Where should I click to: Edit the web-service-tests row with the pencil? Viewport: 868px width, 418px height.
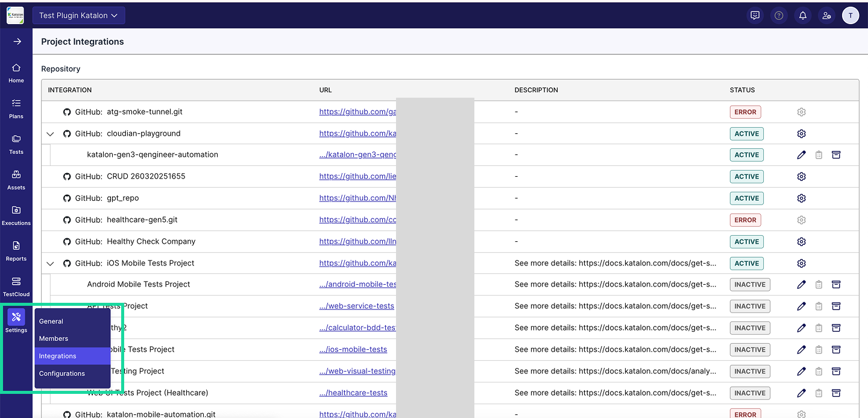[x=801, y=306]
